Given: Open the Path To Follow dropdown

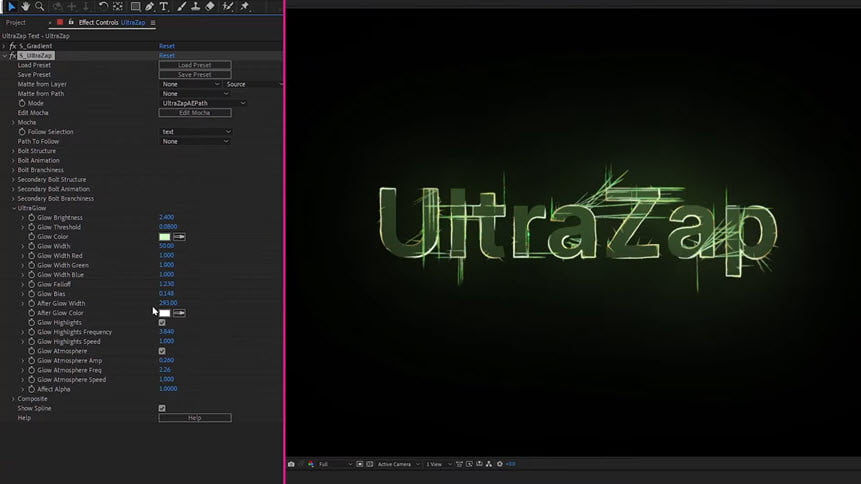Looking at the screenshot, I should coord(195,141).
